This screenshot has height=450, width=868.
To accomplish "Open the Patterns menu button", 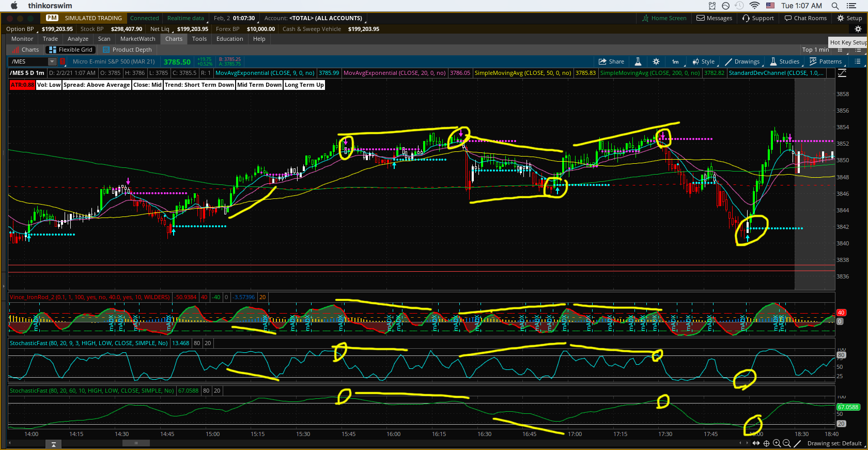I will [826, 61].
